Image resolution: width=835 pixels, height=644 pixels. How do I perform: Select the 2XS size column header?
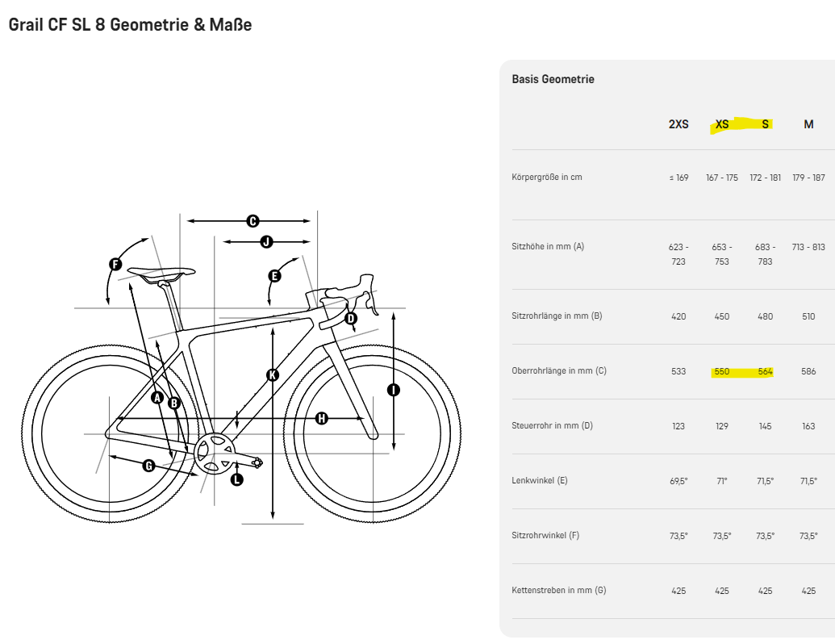click(678, 124)
